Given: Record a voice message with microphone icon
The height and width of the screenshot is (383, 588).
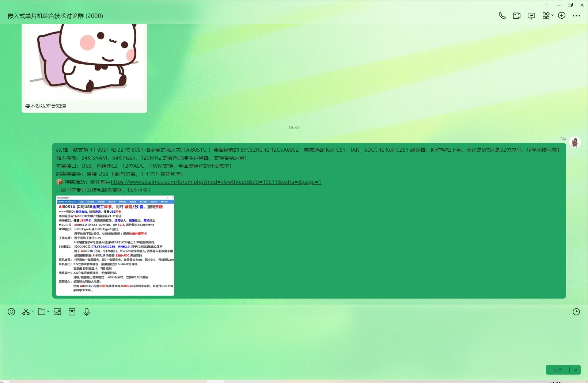Looking at the screenshot, I should click(x=87, y=312).
